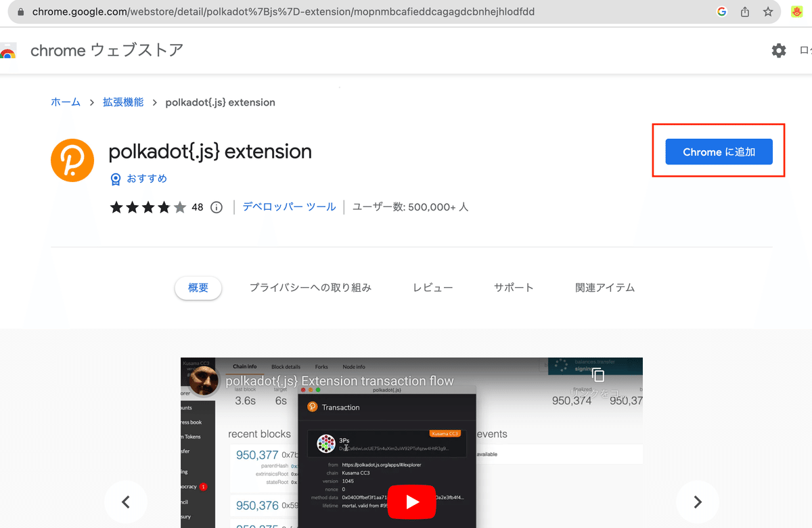Show previous screenshot with left arrow
Screen dimensions: 812x528
click(x=125, y=502)
